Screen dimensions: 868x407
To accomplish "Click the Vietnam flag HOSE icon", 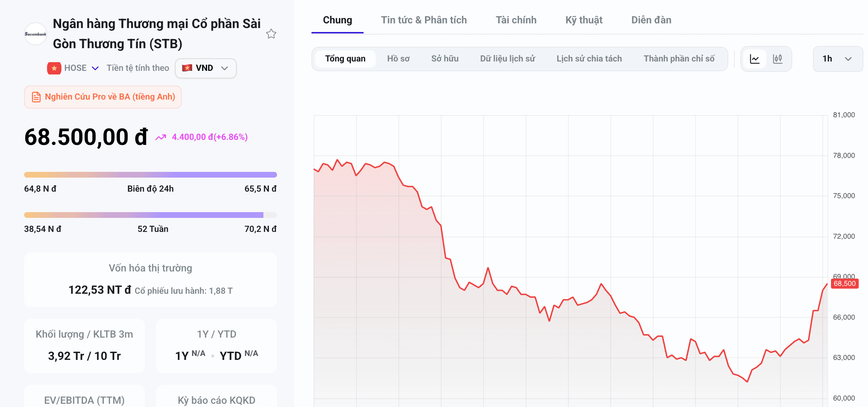I will coord(54,68).
